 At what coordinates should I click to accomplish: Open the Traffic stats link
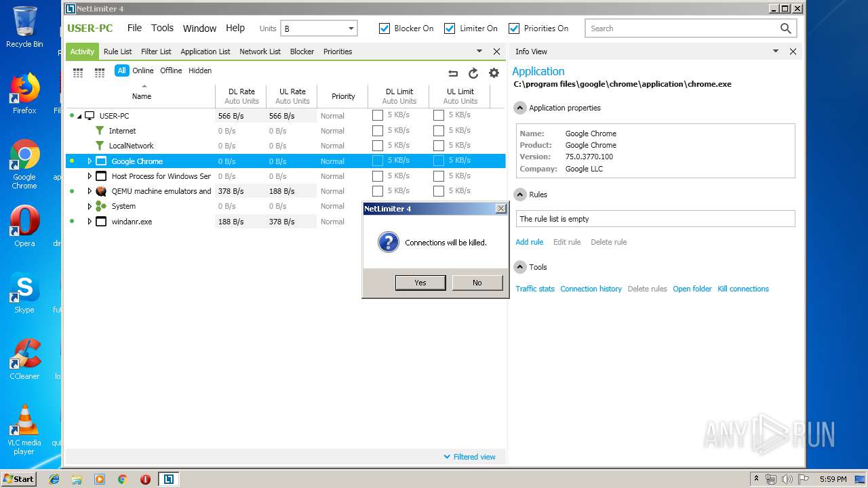(535, 289)
